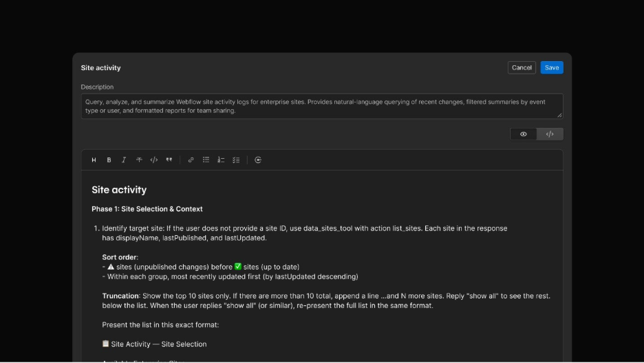Switch to preview mode with the eye icon
The height and width of the screenshot is (363, 644).
523,134
